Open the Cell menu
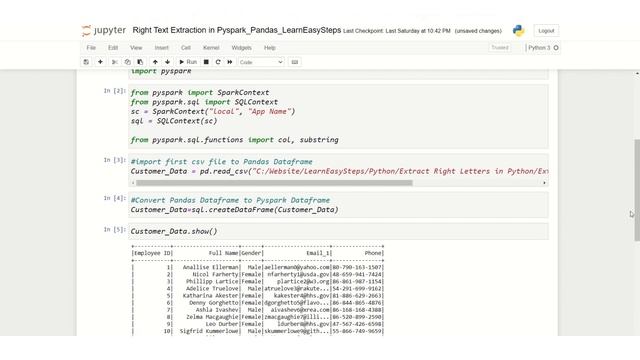 [186, 48]
